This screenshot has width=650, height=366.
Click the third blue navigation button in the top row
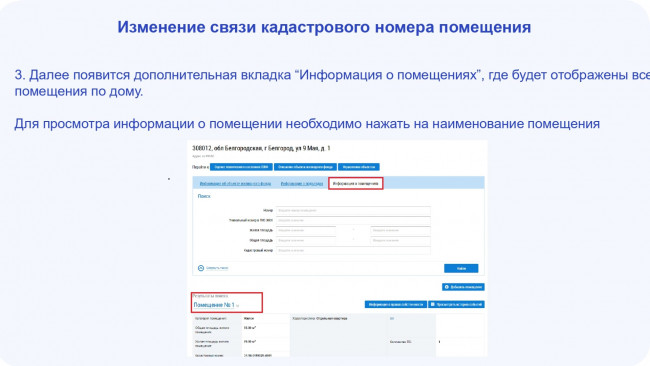[359, 167]
